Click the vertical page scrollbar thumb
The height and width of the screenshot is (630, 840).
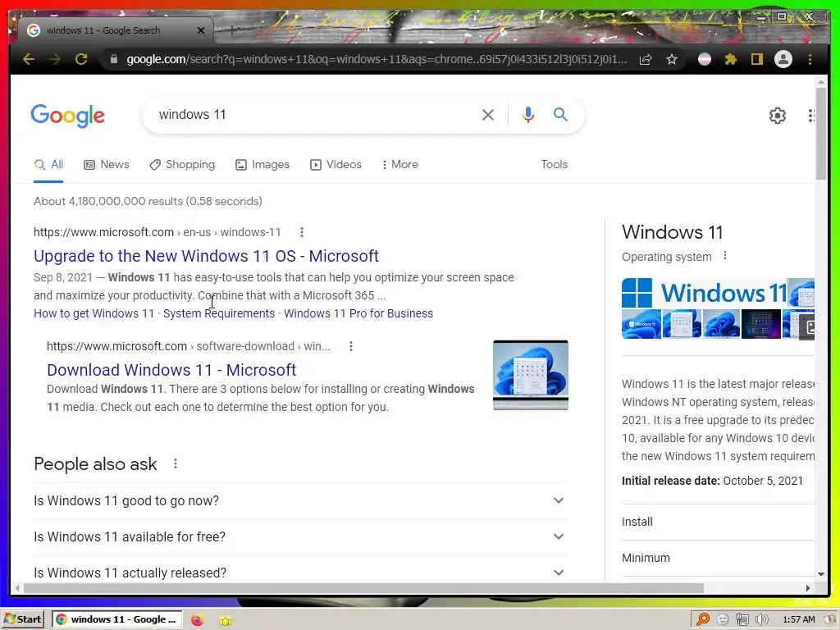click(820, 133)
